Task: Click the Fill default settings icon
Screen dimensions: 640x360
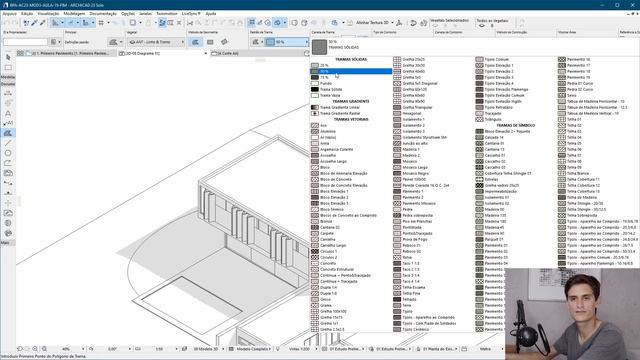Action: click(x=113, y=42)
